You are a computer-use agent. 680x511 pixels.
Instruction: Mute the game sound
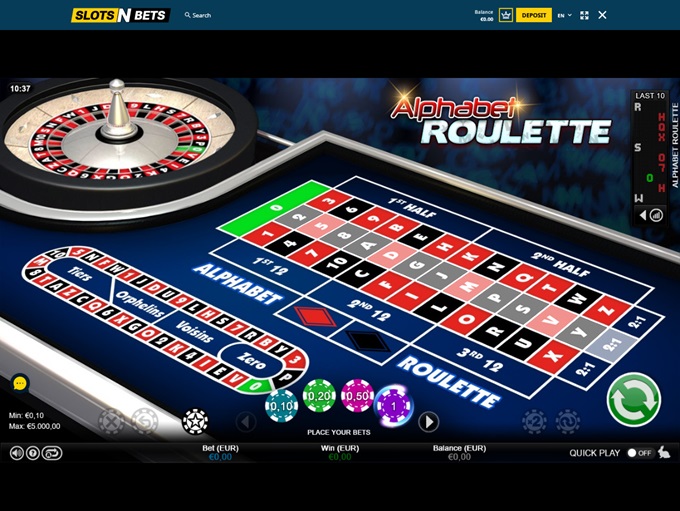coord(17,453)
